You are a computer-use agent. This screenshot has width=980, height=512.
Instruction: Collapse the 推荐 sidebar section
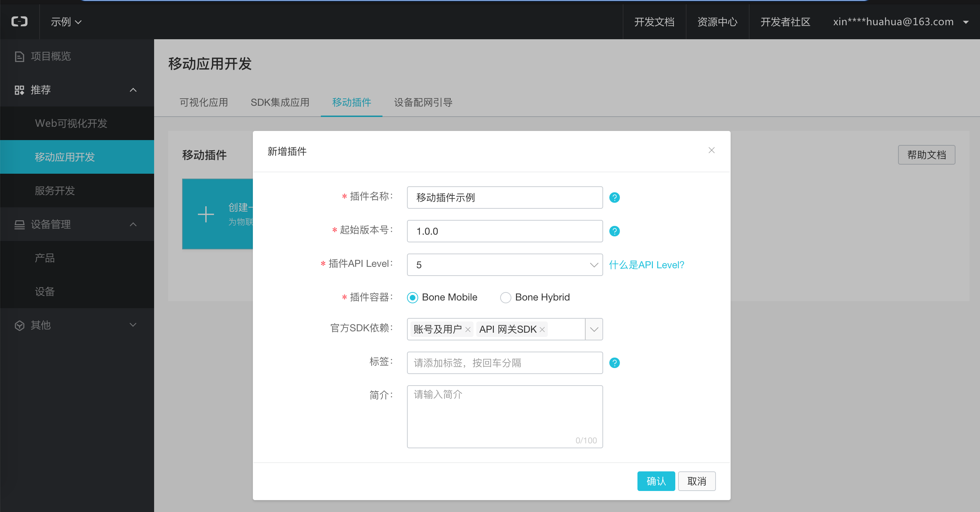click(x=133, y=90)
